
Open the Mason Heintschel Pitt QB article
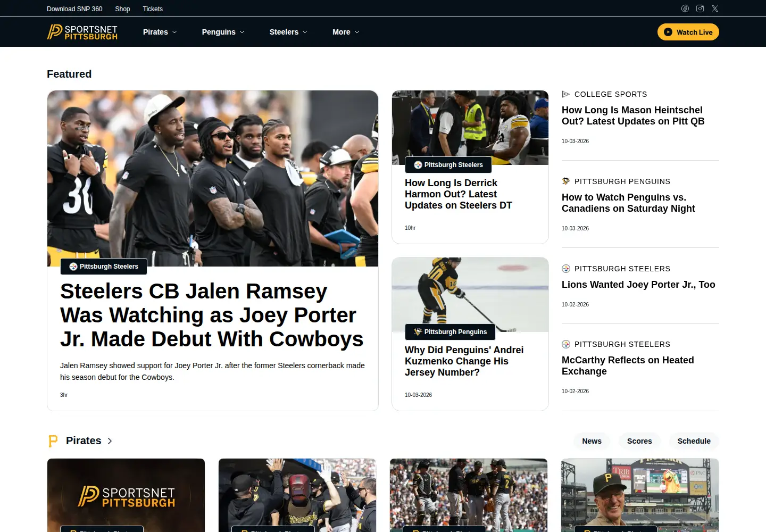[633, 115]
